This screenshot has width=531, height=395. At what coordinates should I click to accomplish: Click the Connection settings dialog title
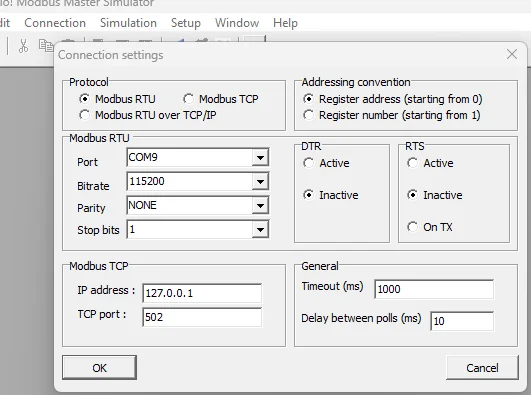point(110,55)
